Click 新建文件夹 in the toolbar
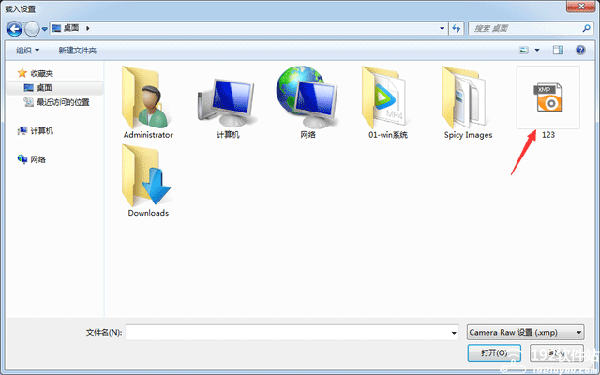This screenshot has height=375, width=600. 78,50
